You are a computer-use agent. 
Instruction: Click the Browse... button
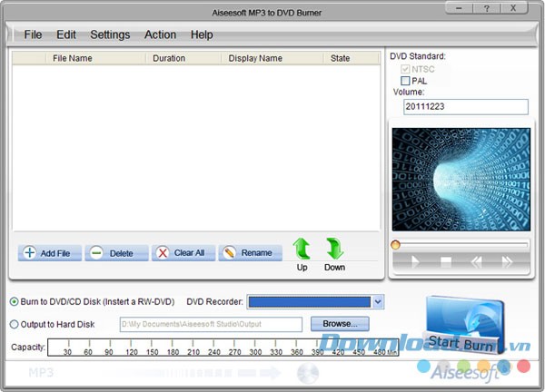[340, 324]
